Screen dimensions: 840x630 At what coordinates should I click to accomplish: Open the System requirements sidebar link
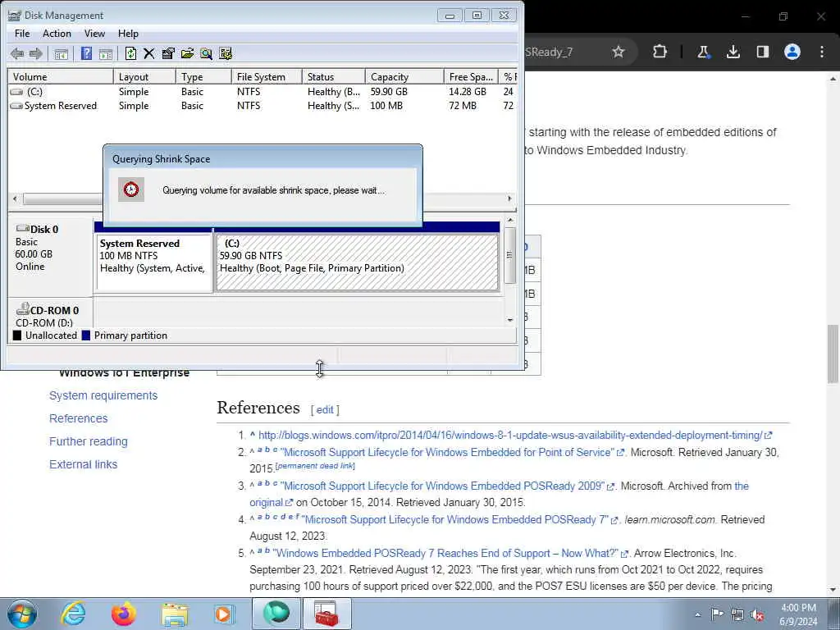[x=103, y=395]
